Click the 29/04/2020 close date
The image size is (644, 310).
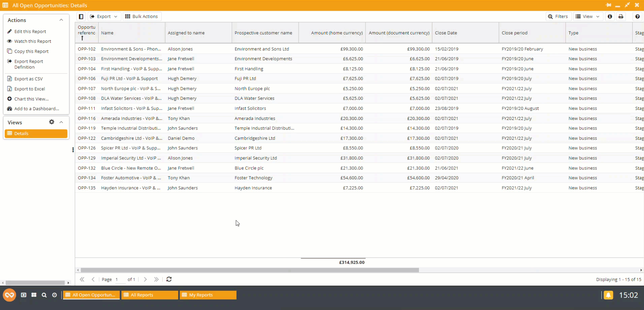click(447, 178)
